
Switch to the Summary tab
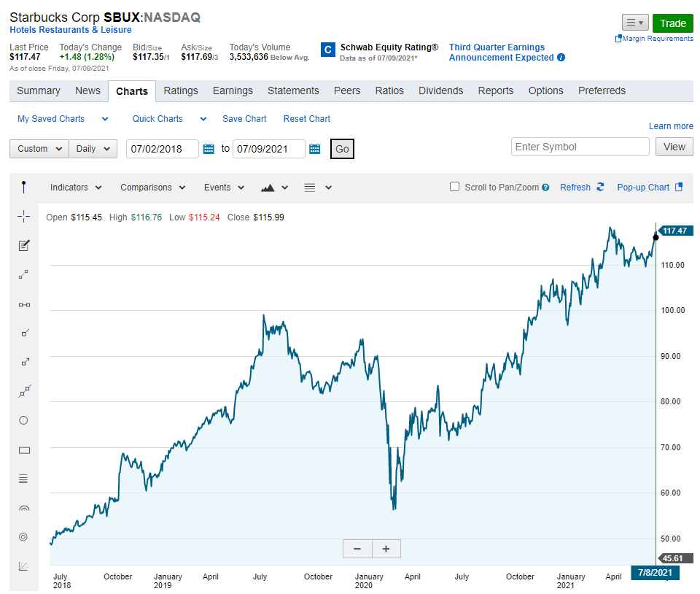click(x=39, y=90)
